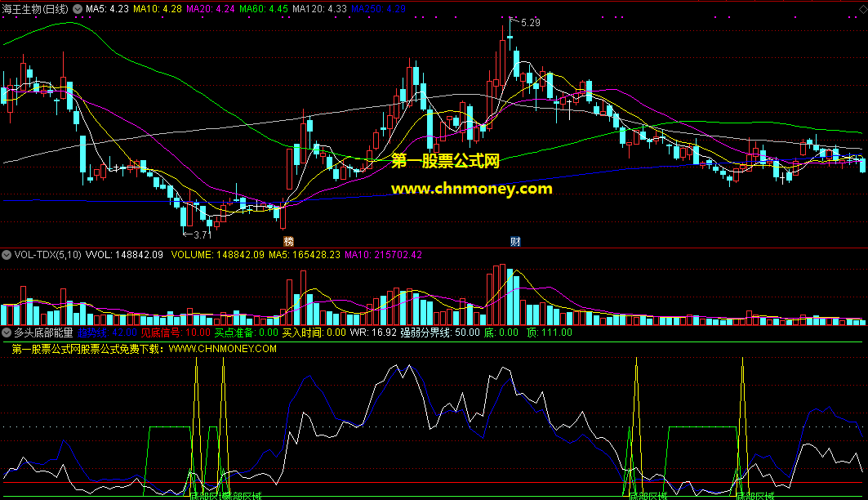Viewport: 868px width, 500px height.
Task: Click the volume MA5: 165428.23 label
Action: point(305,255)
